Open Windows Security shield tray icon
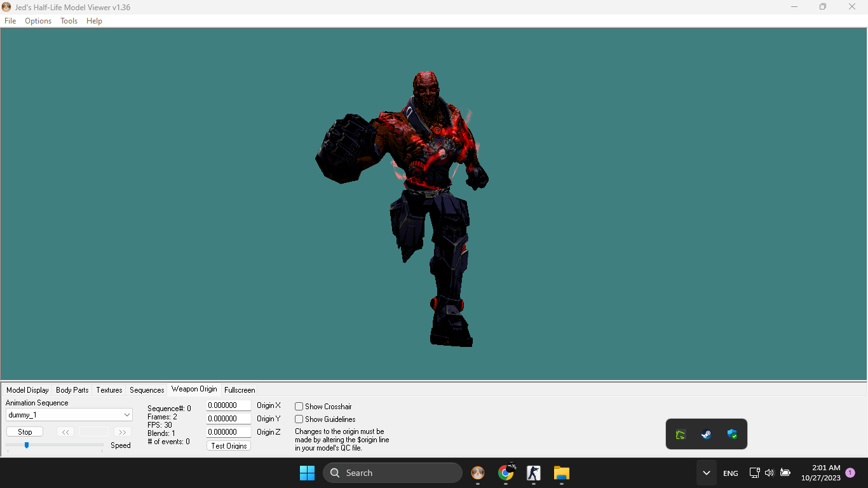The width and height of the screenshot is (868, 488). click(x=732, y=435)
